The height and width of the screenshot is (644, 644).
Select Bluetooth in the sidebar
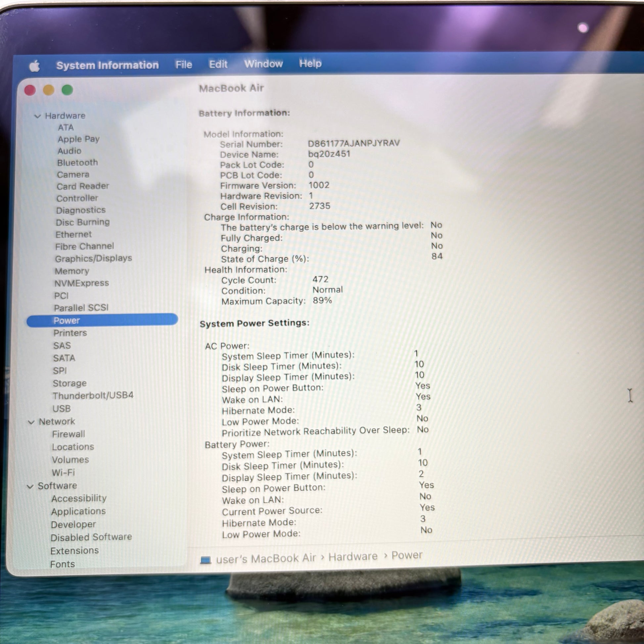[x=77, y=163]
